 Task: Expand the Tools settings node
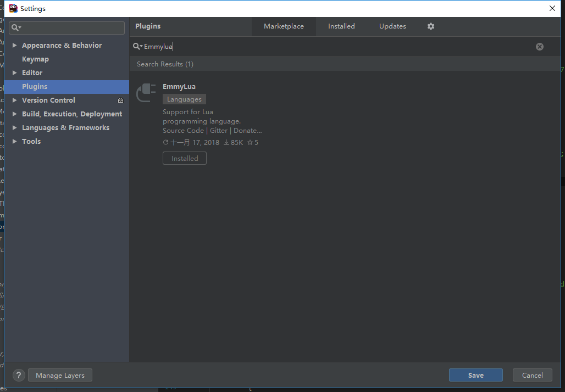[x=14, y=141]
